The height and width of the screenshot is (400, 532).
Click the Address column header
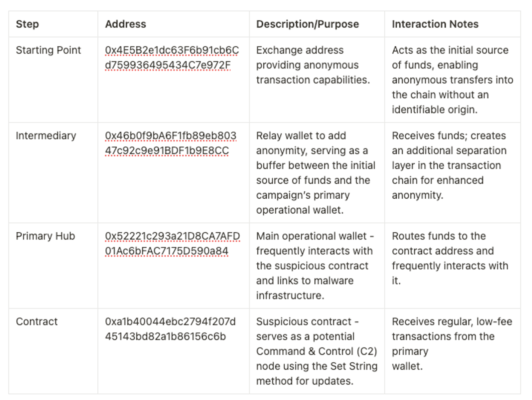click(125, 24)
